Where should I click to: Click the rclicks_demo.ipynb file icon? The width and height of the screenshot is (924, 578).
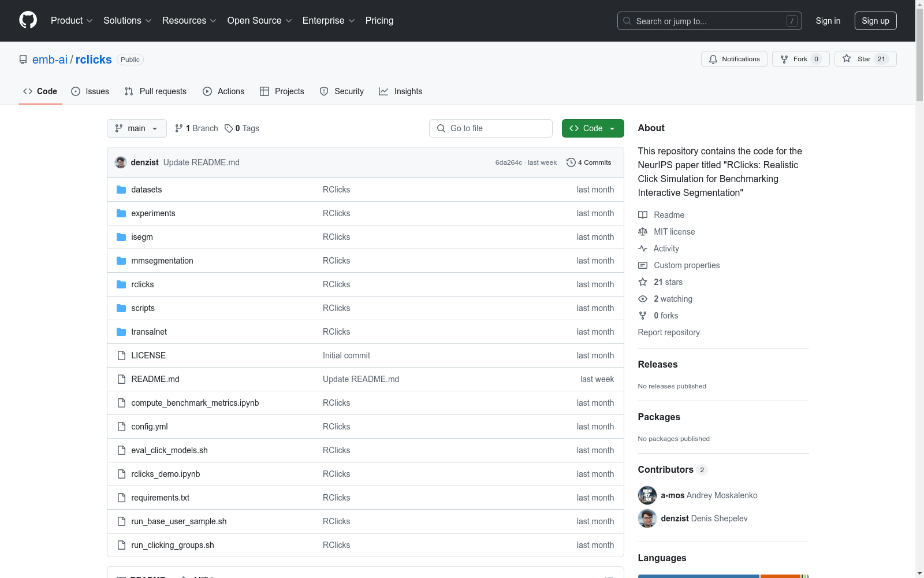tap(121, 474)
